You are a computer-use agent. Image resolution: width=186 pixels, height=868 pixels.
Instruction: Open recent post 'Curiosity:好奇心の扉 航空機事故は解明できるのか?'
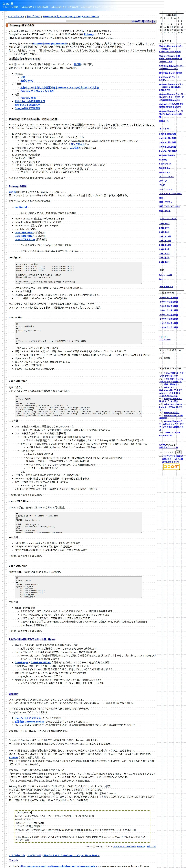pos(172,105)
